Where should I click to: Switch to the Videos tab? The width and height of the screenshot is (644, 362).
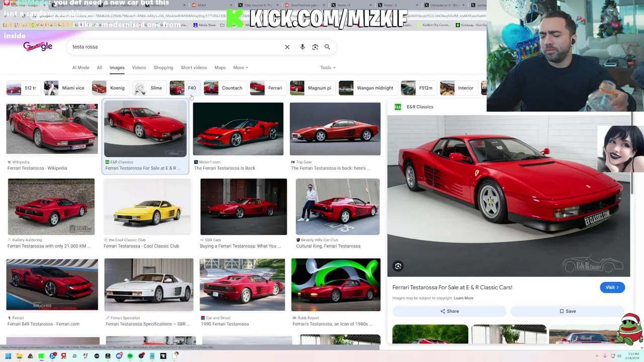[139, 67]
